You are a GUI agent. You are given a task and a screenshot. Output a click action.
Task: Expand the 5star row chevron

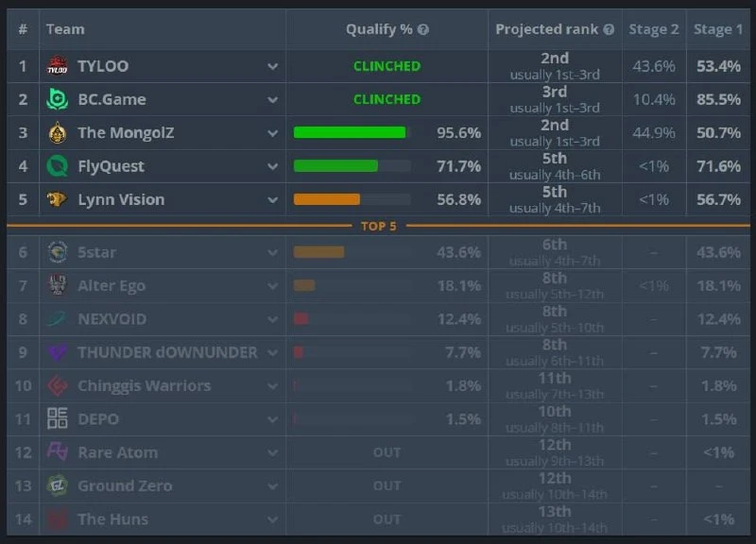[x=272, y=252]
